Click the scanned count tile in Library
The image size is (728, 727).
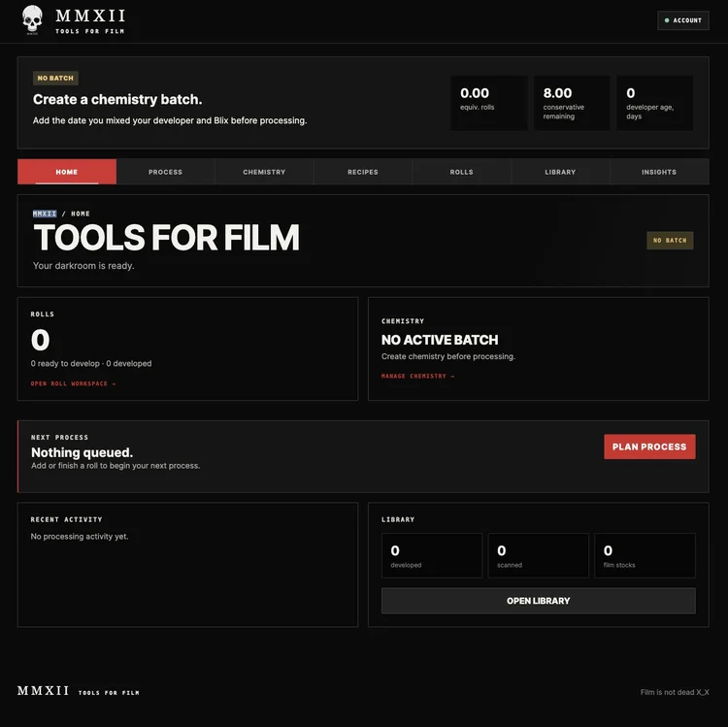coord(538,556)
